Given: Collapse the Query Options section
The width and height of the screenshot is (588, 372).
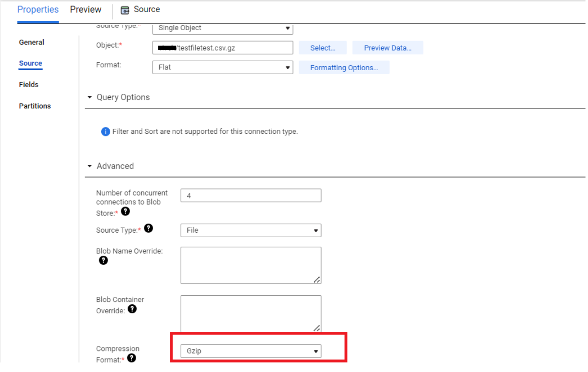Looking at the screenshot, I should pos(90,97).
